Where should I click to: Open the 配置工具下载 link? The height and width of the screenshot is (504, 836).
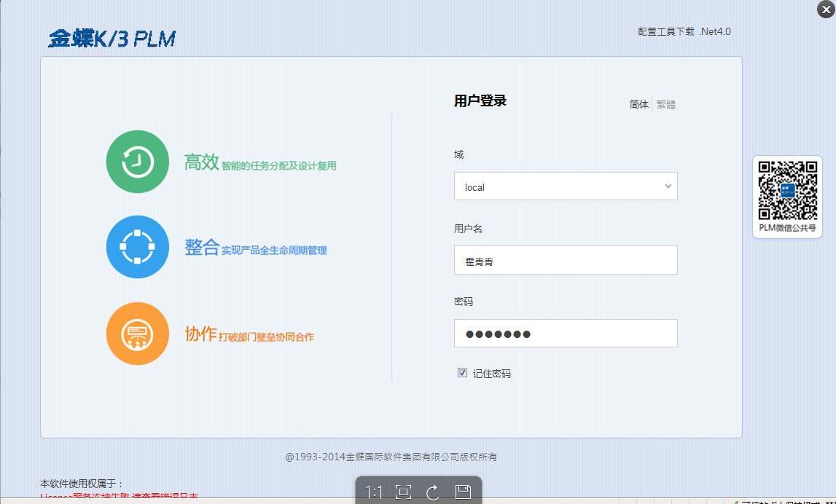tap(666, 31)
